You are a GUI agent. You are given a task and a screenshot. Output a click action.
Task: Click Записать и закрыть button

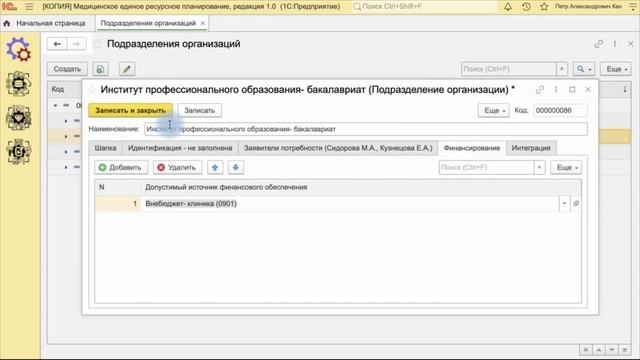pos(131,110)
